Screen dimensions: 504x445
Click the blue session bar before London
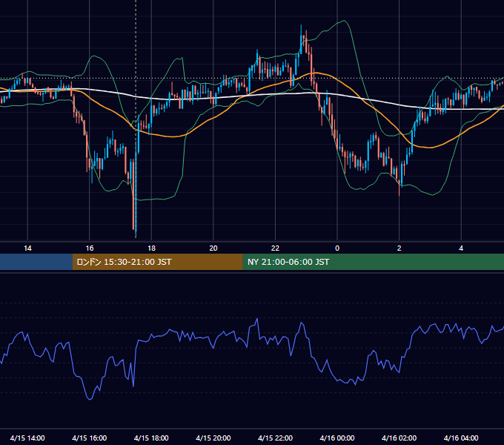click(x=36, y=262)
